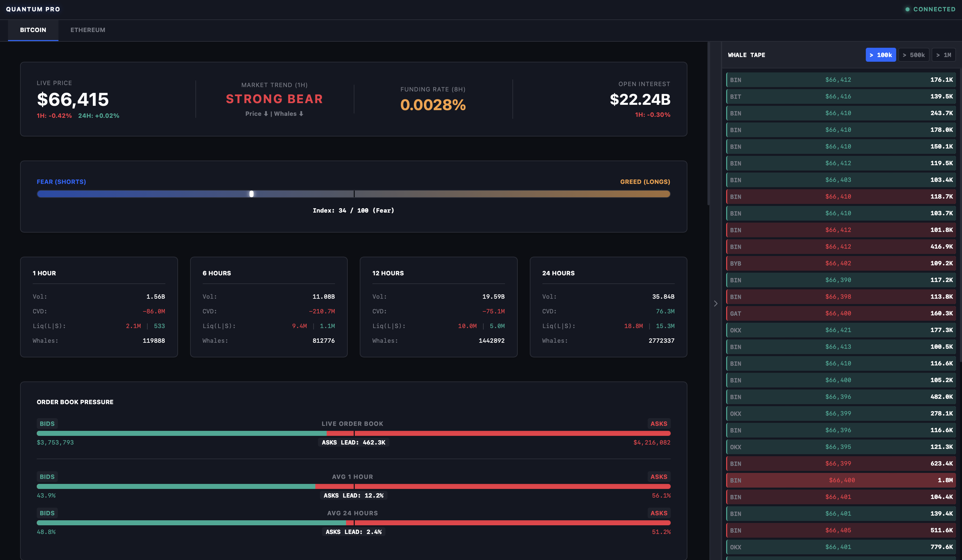This screenshot has height=560, width=962.
Task: Select the 482.0K BIN whale trade row
Action: pos(841,397)
